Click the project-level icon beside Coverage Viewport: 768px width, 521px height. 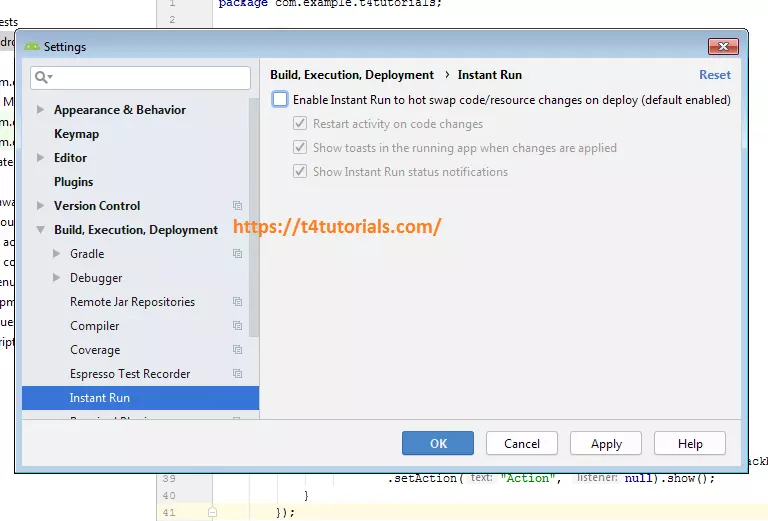[237, 350]
